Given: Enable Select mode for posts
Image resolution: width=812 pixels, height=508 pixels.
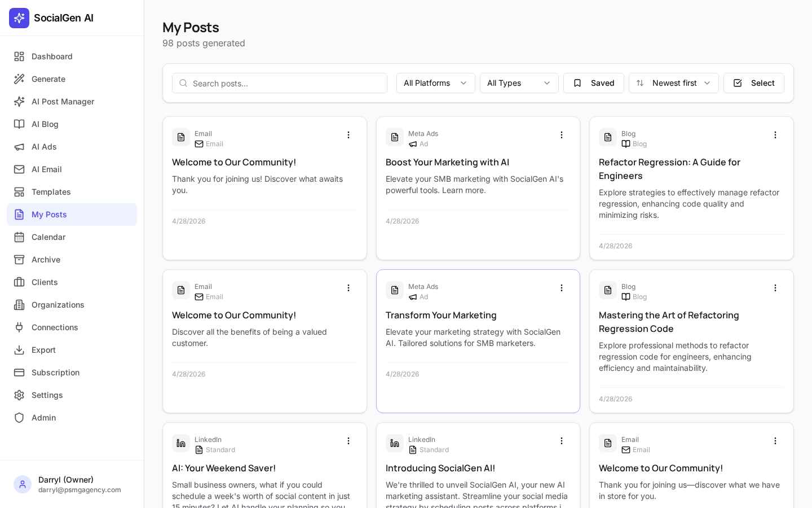Looking at the screenshot, I should (754, 83).
